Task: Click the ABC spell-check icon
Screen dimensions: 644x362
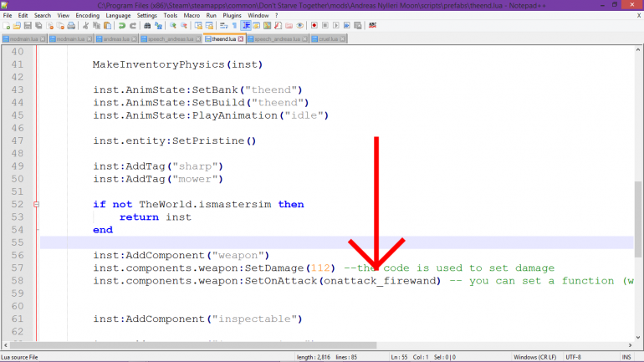Action: point(372,26)
